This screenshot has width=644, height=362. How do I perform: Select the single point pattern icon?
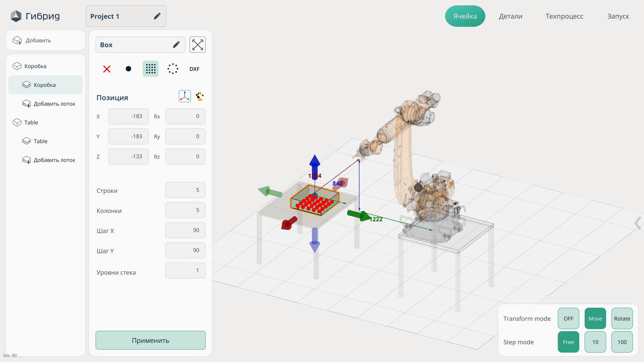[x=128, y=69]
